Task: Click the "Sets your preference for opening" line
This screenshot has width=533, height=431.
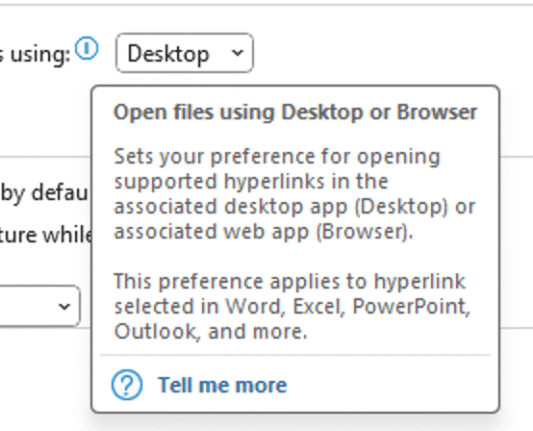Action: point(277,157)
